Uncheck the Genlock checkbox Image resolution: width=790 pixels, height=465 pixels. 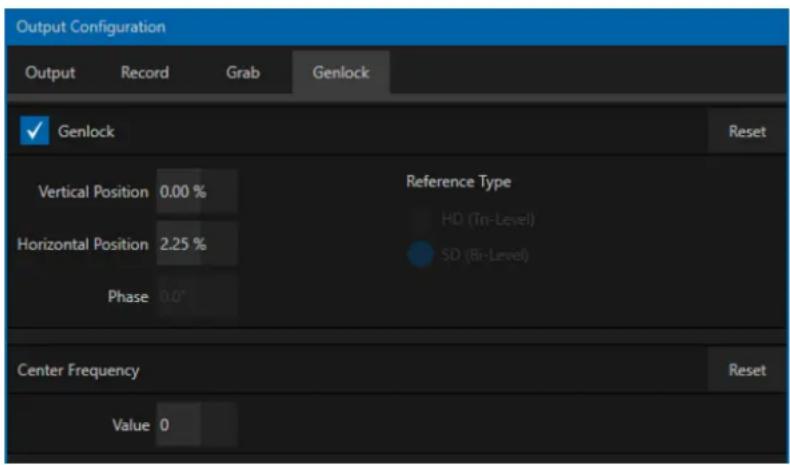(35, 131)
